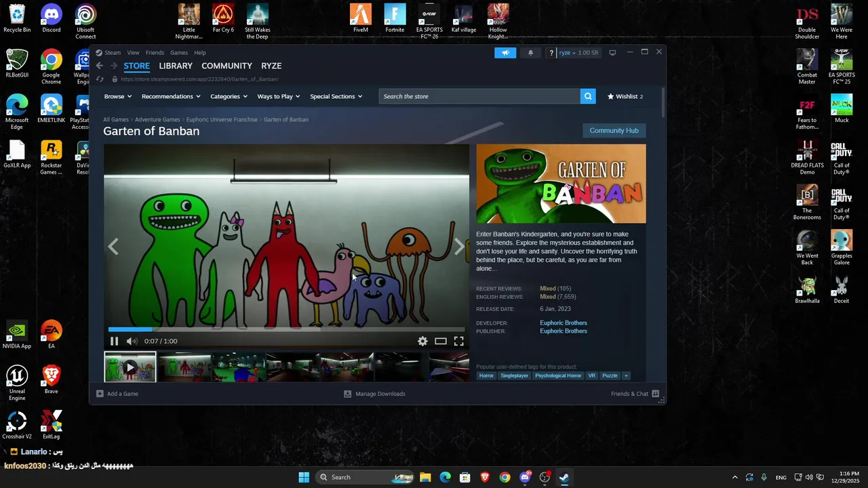Open Discord desktop shortcut
The width and height of the screenshot is (868, 488).
[52, 19]
